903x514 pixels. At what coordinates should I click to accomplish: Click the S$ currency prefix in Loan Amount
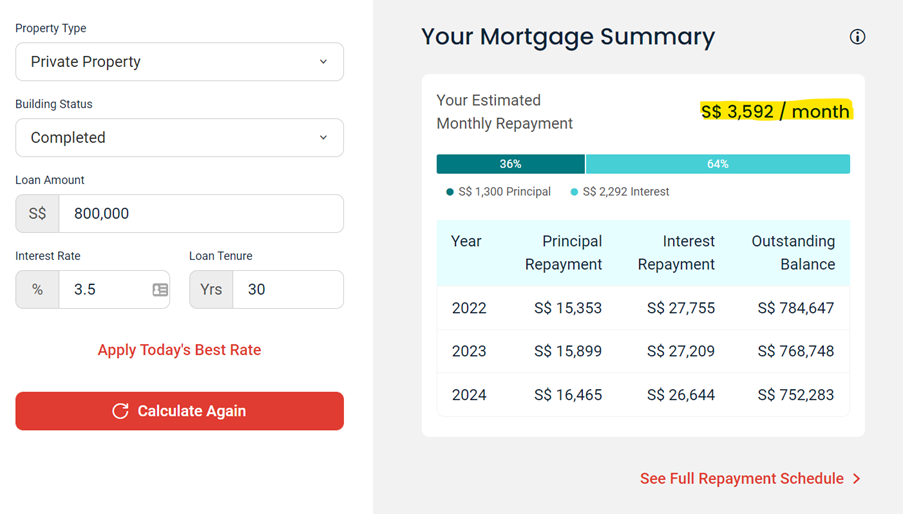coord(37,214)
